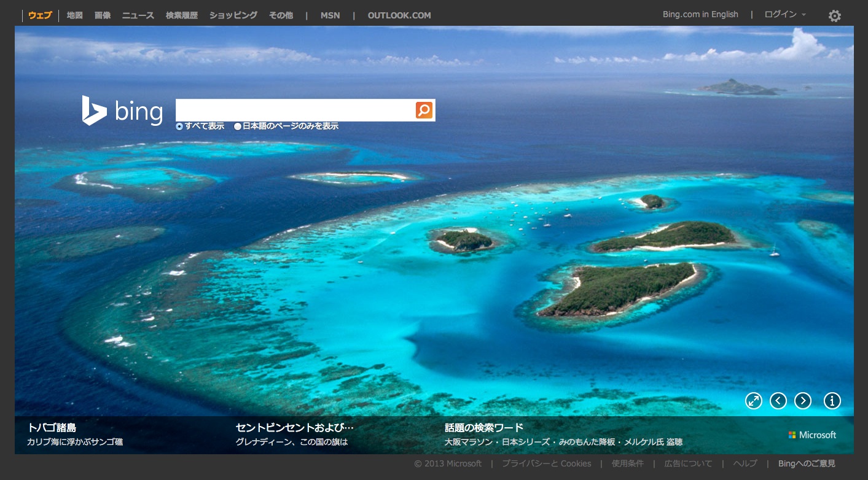Image resolution: width=868 pixels, height=480 pixels.
Task: Open the 画像 tab
Action: tap(103, 15)
